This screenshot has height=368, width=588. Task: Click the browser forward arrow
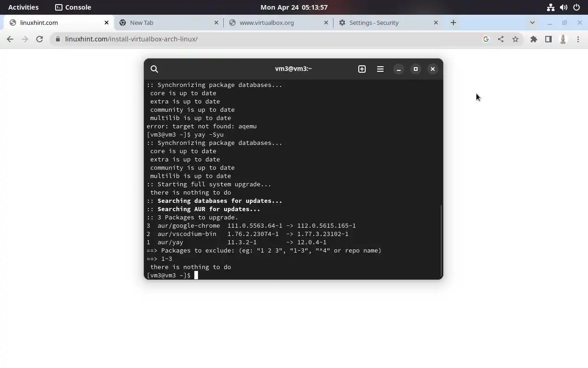(x=25, y=39)
